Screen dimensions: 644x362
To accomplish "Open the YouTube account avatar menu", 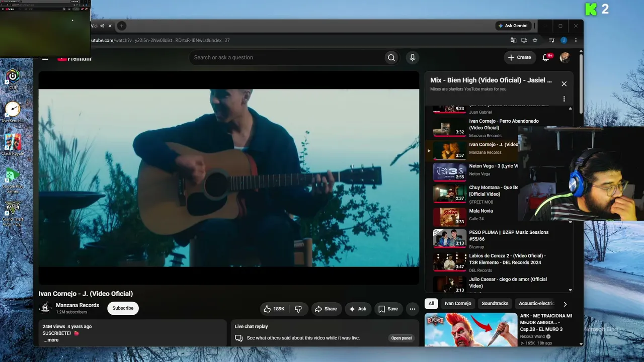I will point(565,58).
